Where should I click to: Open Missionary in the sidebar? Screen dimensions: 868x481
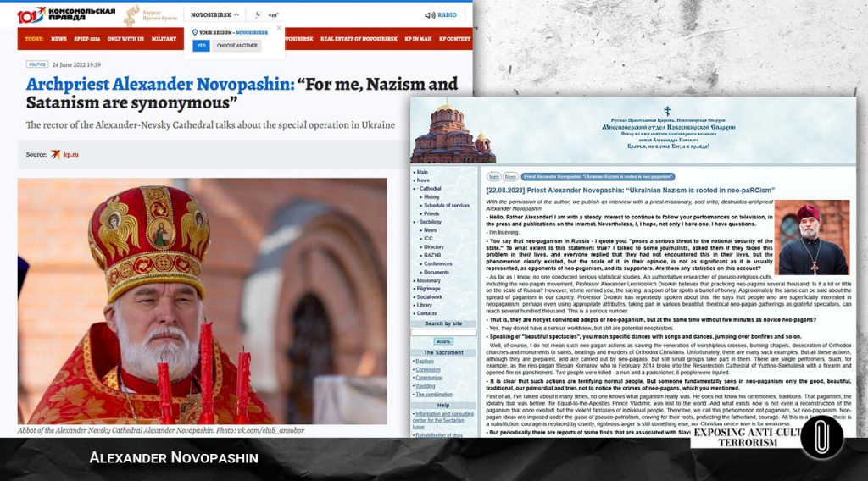[x=428, y=280]
